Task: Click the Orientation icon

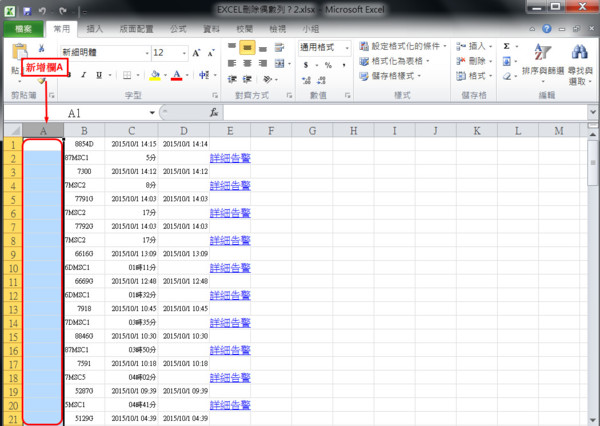Action: point(267,79)
